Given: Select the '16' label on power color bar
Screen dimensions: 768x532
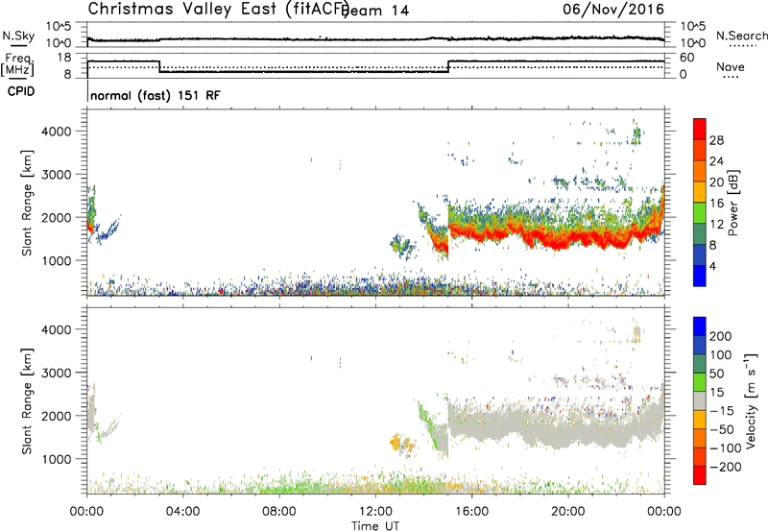Looking at the screenshot, I should [x=716, y=204].
